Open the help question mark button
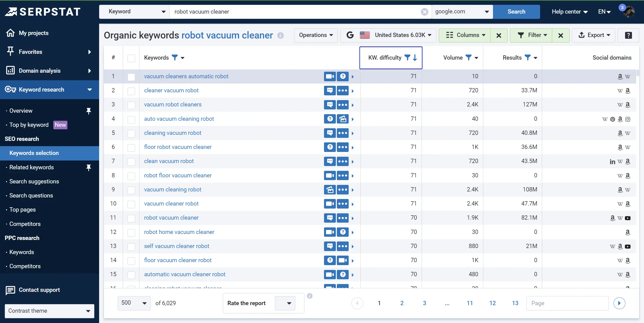This screenshot has width=644, height=323. coord(628,35)
